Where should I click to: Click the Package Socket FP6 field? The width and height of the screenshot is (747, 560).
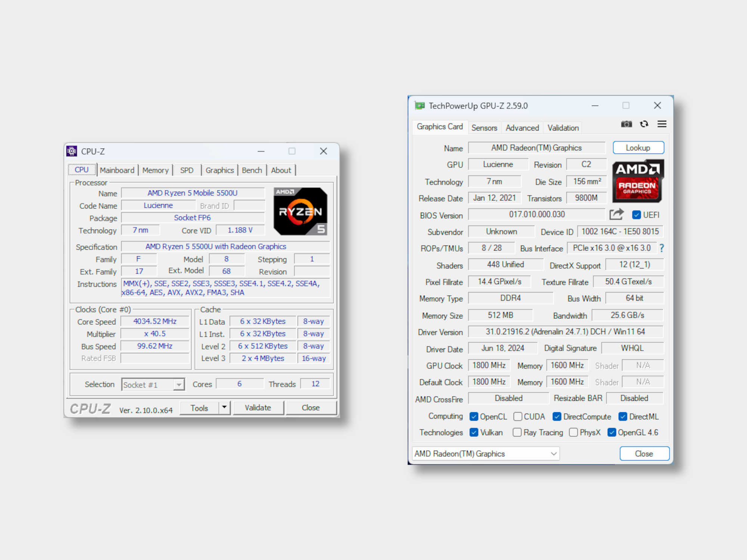[193, 218]
